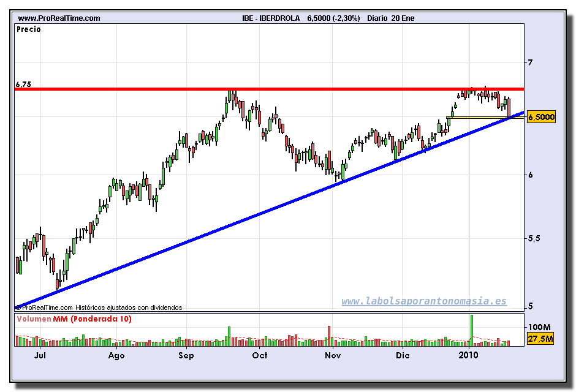Click the Precio panel label
Viewport: 576px width, 392px height.
click(29, 29)
